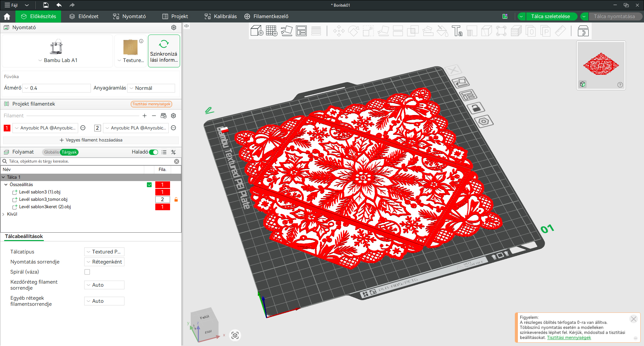Toggle the orange lock on Levél sablon3_tomor
Screen dimensions: 644x346
(x=176, y=199)
